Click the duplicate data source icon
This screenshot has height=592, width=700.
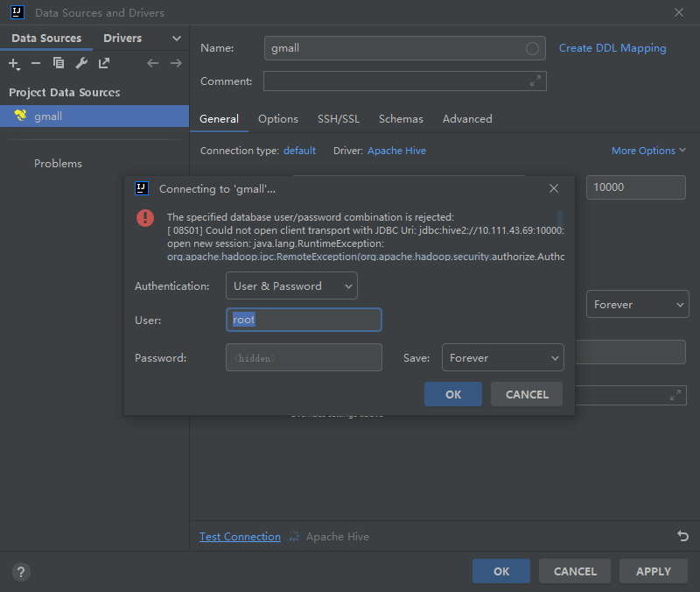(x=59, y=63)
